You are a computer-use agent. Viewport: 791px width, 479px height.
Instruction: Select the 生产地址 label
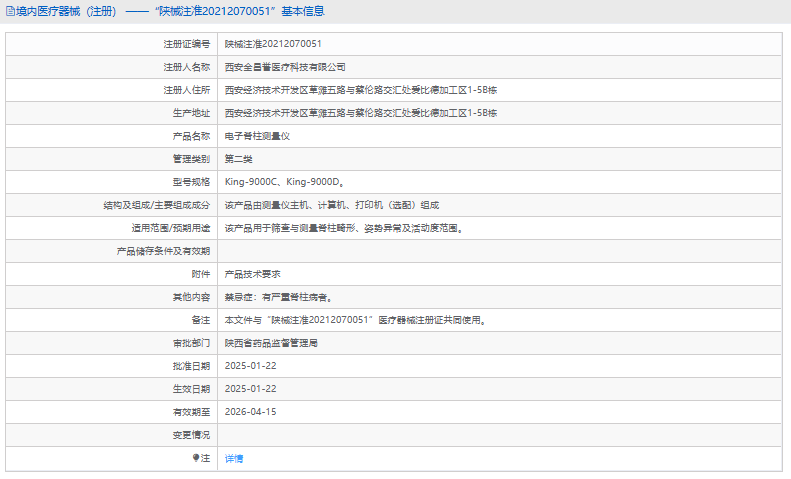[191, 113]
